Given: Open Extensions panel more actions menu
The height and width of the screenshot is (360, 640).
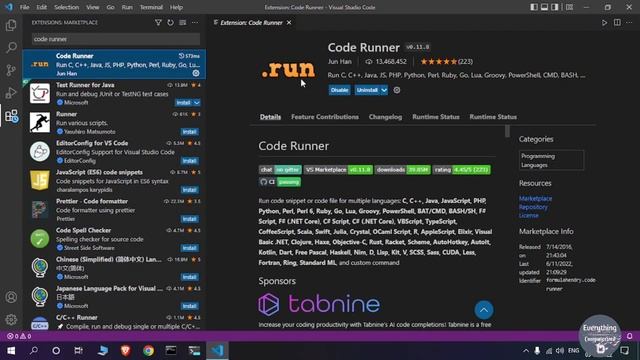Looking at the screenshot, I should tap(195, 23).
